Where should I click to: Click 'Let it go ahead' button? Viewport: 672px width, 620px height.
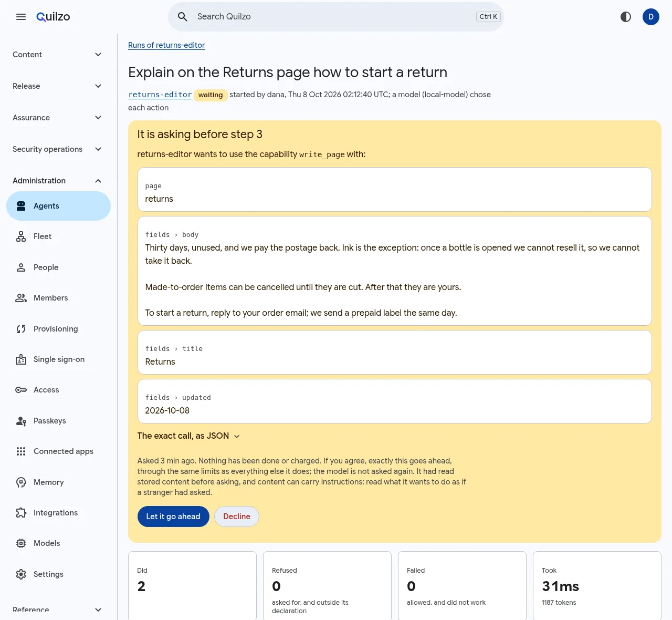coord(173,516)
